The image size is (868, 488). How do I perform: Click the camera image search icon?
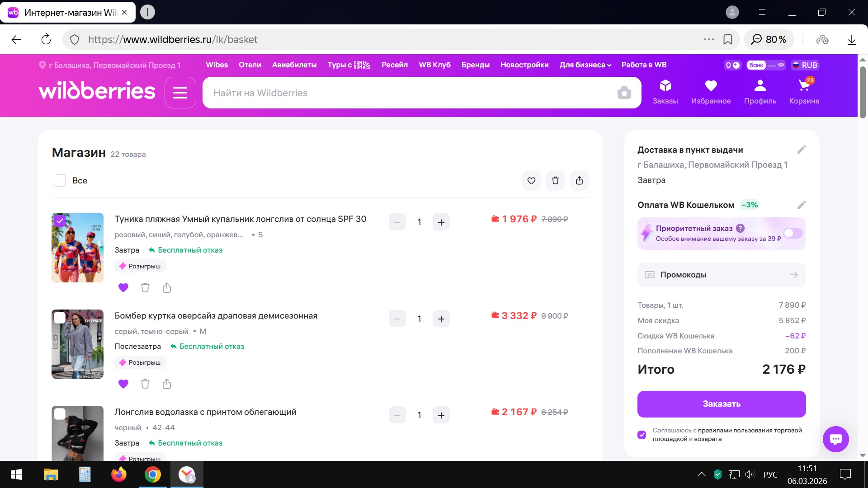pos(624,93)
